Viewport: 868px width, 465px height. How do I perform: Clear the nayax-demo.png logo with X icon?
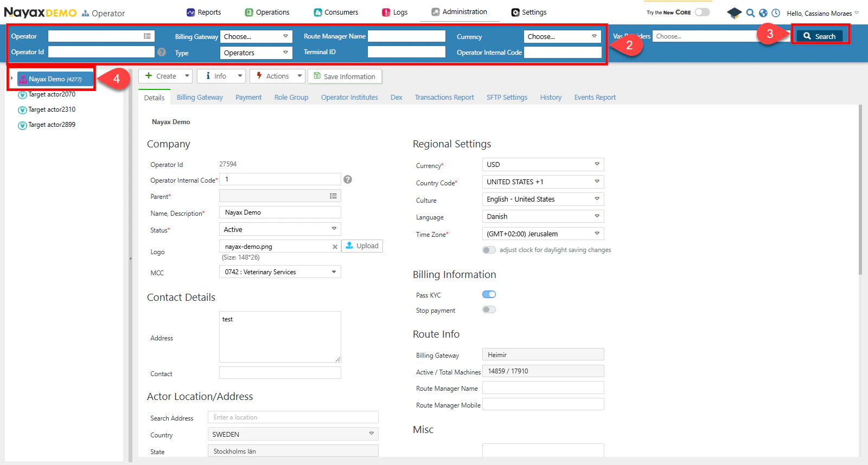pyautogui.click(x=335, y=247)
